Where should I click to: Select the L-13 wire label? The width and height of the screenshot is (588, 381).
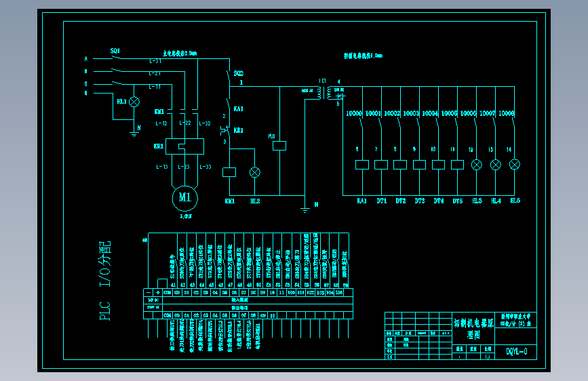pos(162,167)
